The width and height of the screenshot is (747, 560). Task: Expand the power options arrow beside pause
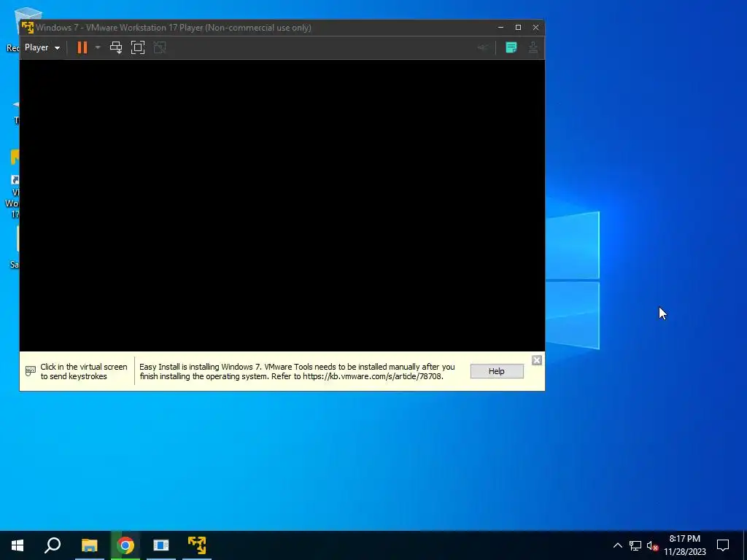coord(98,47)
